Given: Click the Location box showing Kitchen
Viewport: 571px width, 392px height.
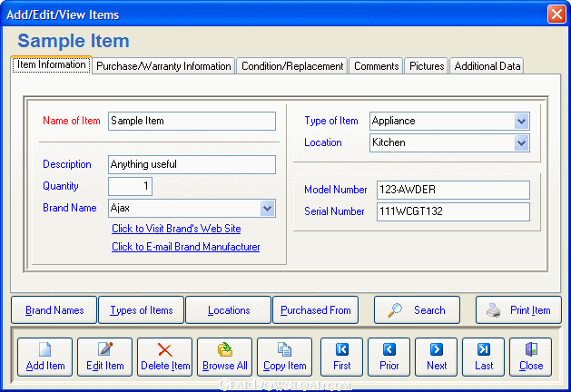Looking at the screenshot, I should pos(449,143).
